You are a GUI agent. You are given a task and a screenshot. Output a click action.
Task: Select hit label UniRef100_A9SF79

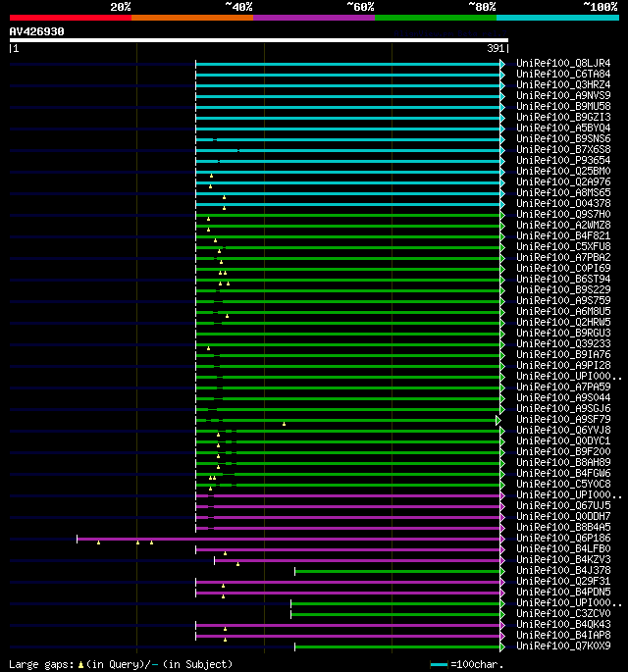(x=563, y=419)
